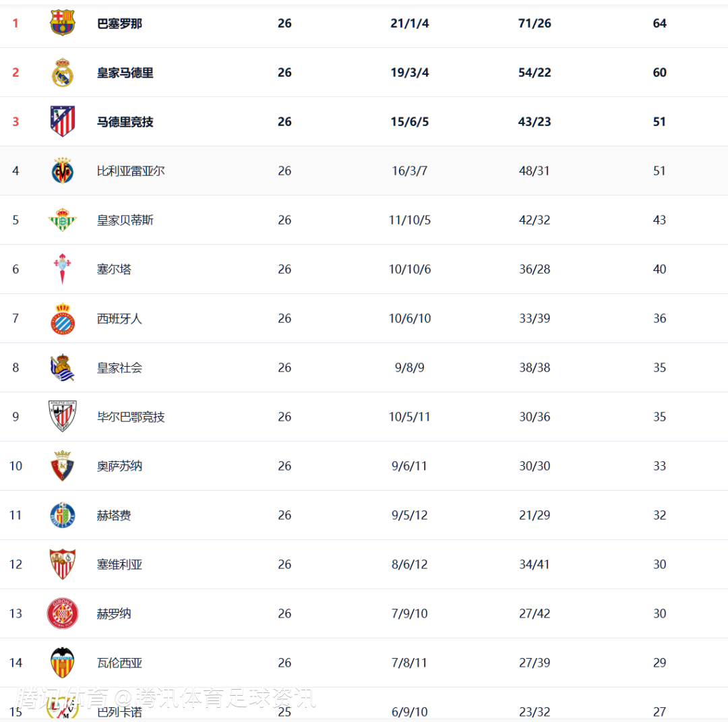
Task: Click the Sevilla club crest icon
Action: (x=63, y=564)
